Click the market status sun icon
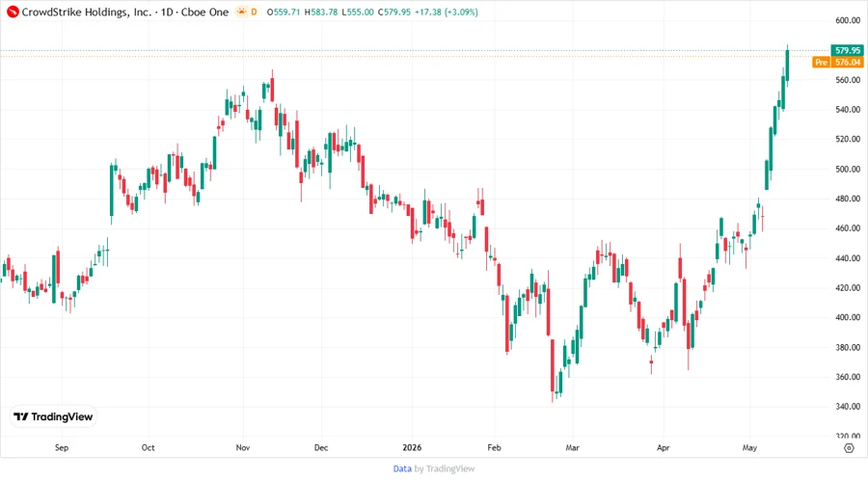The width and height of the screenshot is (868, 480). click(x=241, y=12)
